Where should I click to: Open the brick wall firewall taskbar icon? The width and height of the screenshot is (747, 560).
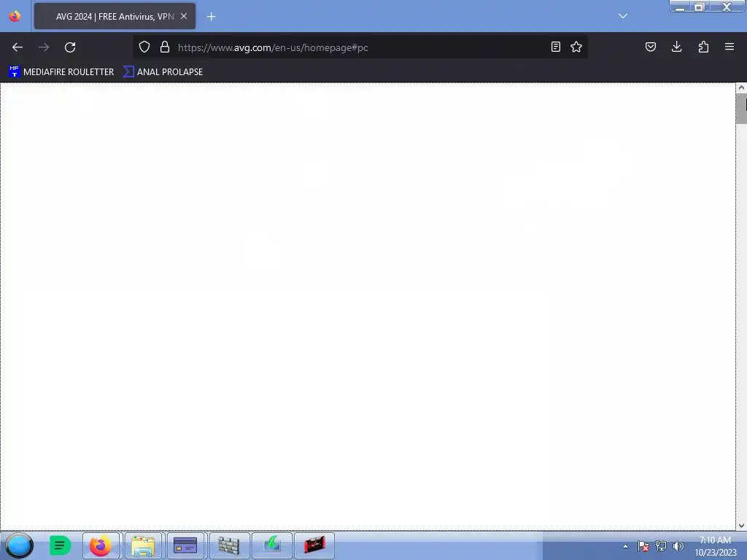click(x=228, y=545)
